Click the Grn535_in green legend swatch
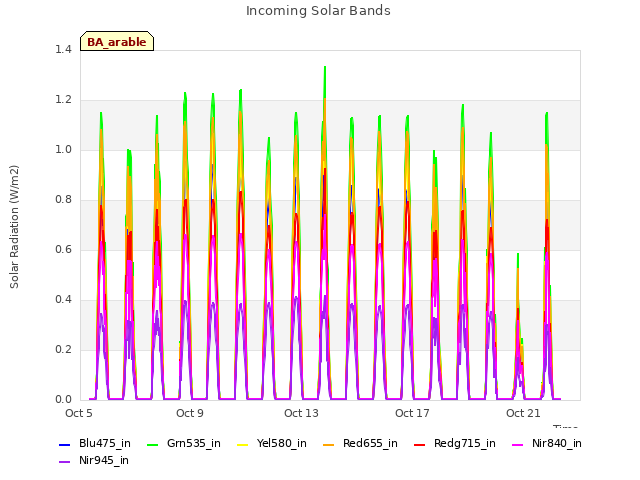This screenshot has width=640, height=480. tap(152, 445)
